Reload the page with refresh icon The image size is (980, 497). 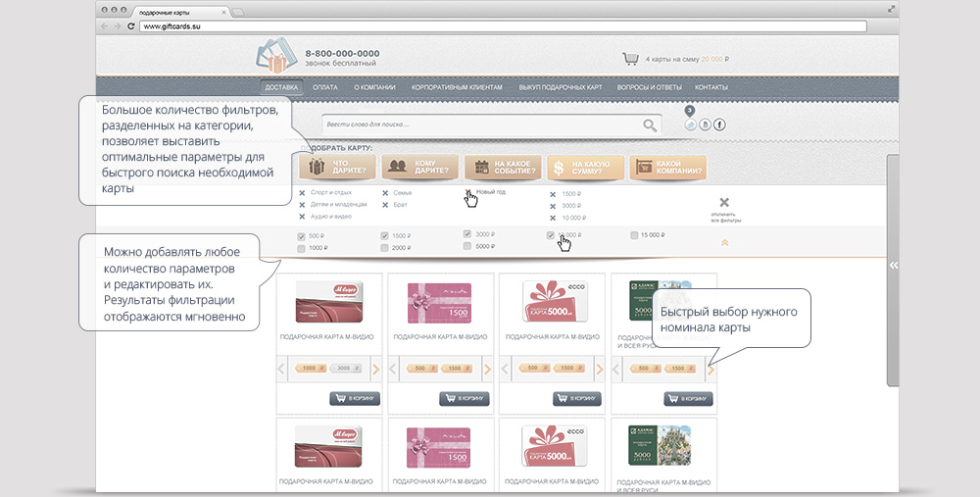(x=130, y=26)
